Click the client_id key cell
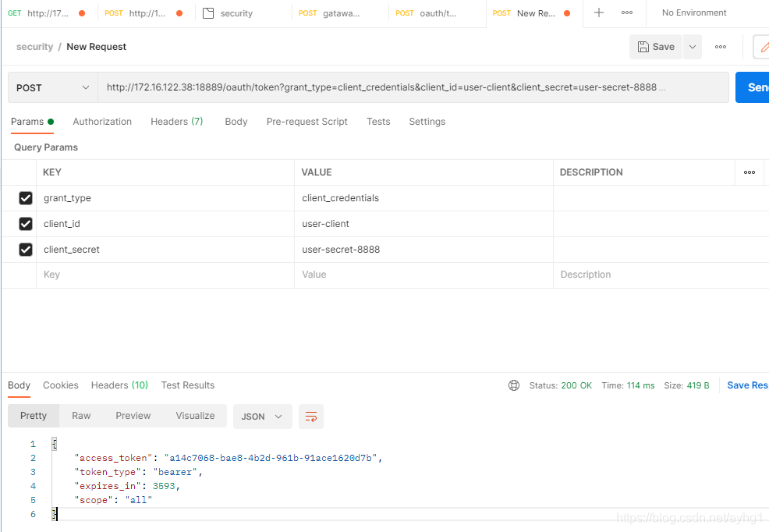769x532 pixels. point(165,224)
